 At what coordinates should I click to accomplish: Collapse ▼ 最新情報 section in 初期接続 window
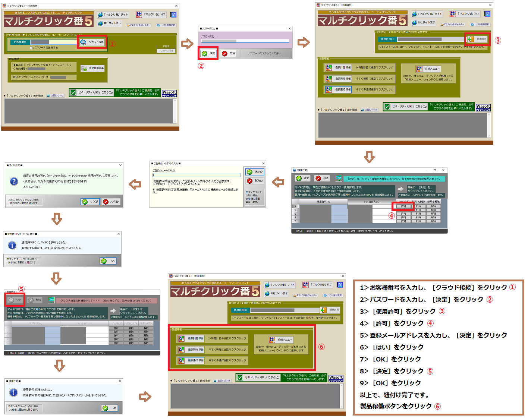(x=5, y=96)
